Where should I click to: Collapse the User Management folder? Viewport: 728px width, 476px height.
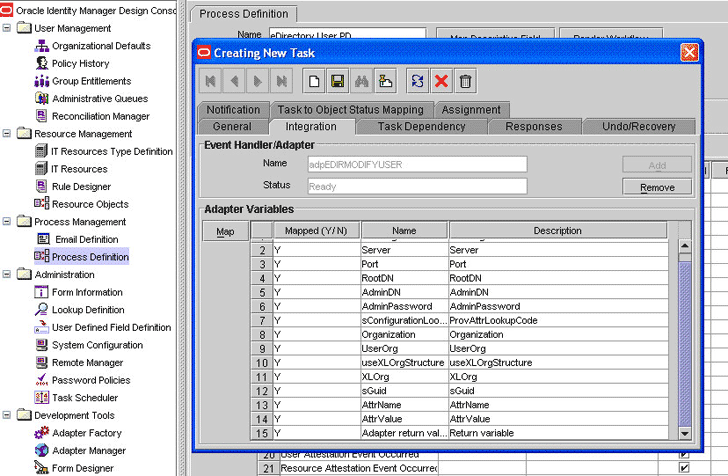pos(6,28)
